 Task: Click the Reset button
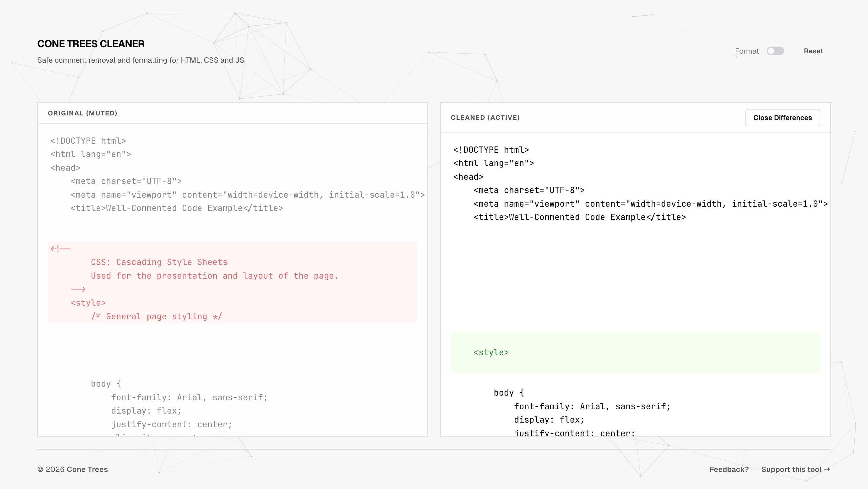[813, 51]
